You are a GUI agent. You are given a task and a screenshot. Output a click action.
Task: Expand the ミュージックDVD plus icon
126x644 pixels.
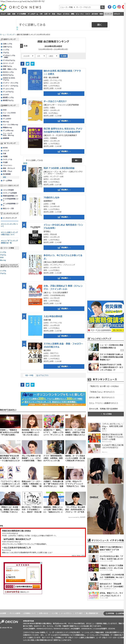pyautogui.click(x=1, y=113)
